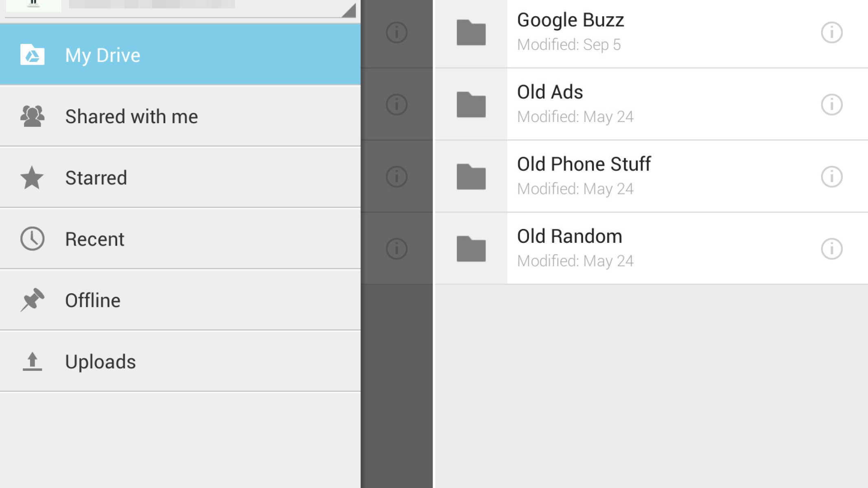Open info panel for Old Random
The image size is (868, 488).
(x=831, y=248)
